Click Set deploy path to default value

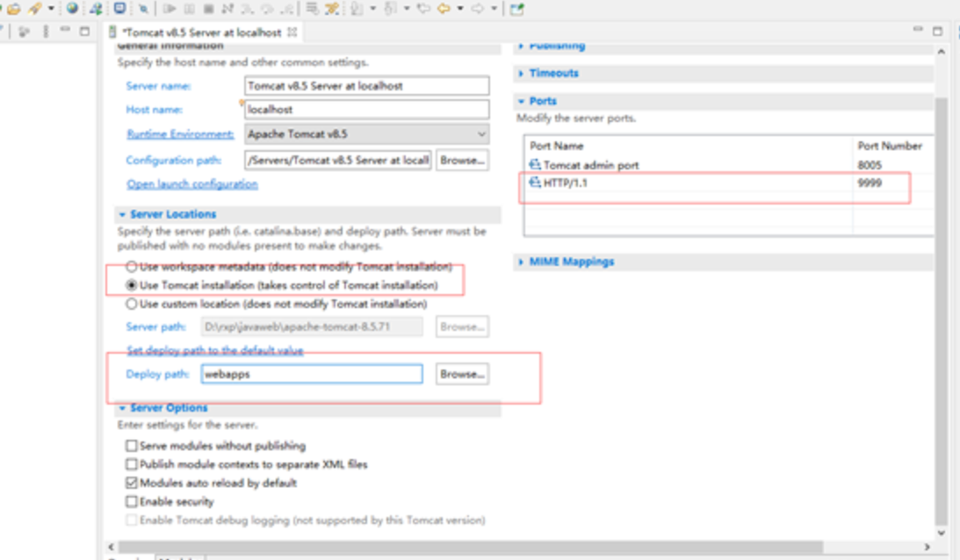coord(215,351)
